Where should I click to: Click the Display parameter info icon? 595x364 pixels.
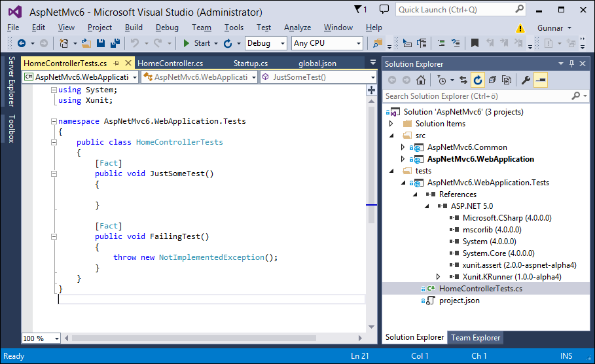pos(422,43)
